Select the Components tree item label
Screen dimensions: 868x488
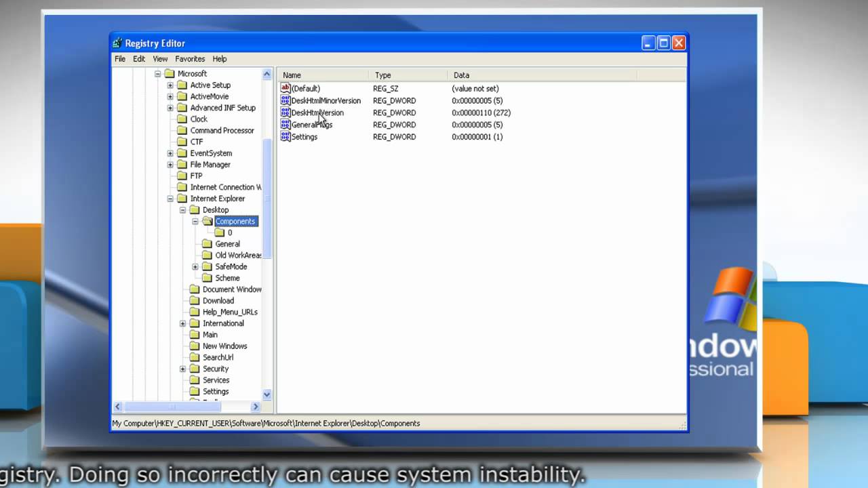point(235,222)
